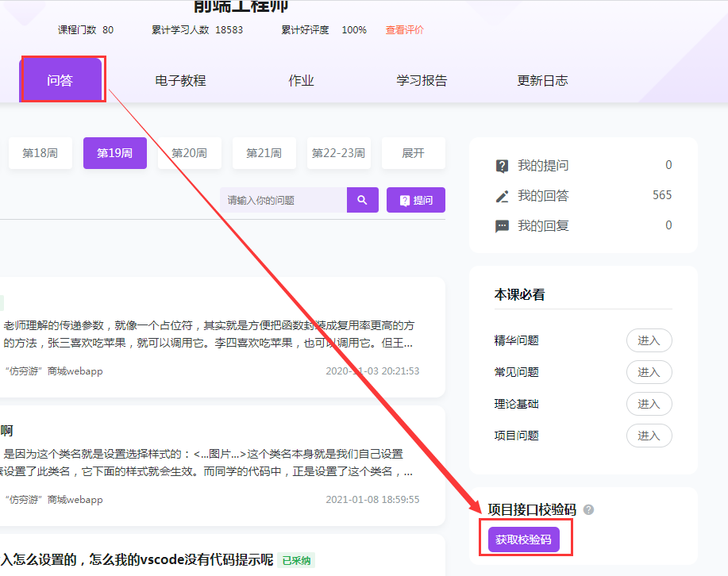Screen dimensions: 728x576
Task: Open the 作业 tab
Action: [x=302, y=80]
